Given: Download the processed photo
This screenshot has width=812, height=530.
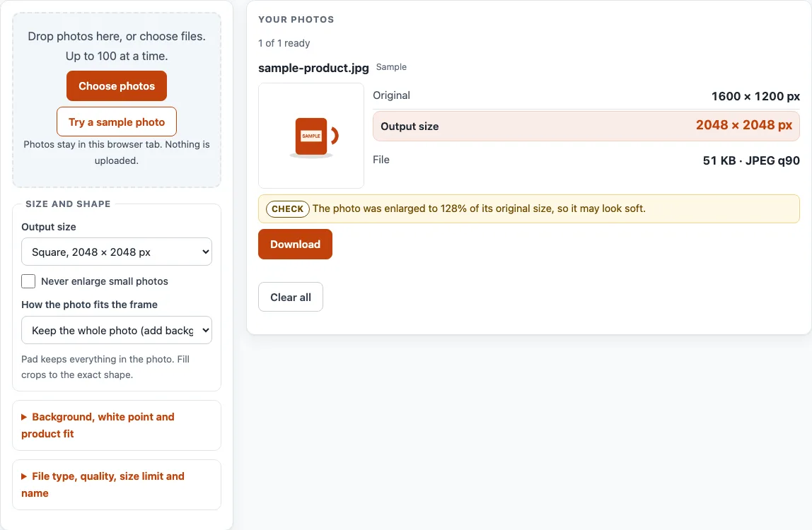Looking at the screenshot, I should [295, 245].
